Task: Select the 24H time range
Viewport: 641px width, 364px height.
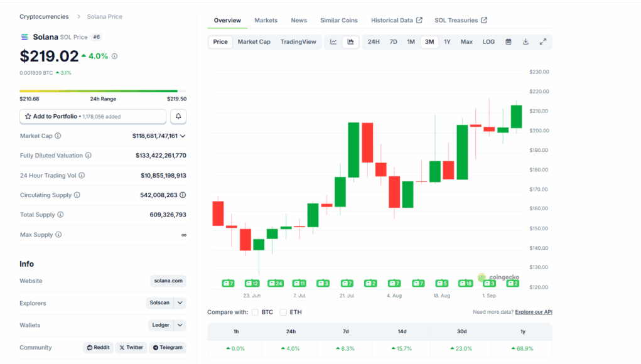Action: click(374, 42)
